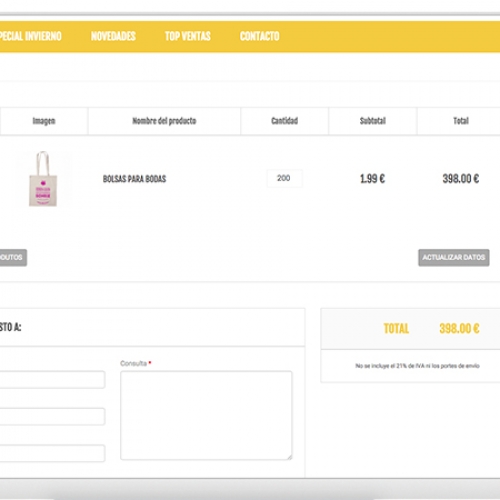This screenshot has width=500, height=500.
Task: Click the quantity field showing 200
Action: [x=284, y=178]
